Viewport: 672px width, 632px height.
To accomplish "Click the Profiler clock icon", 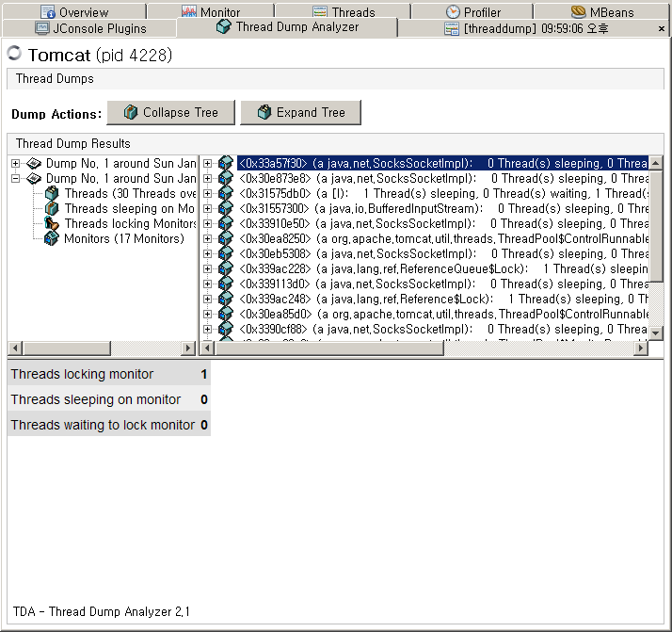I will [453, 12].
